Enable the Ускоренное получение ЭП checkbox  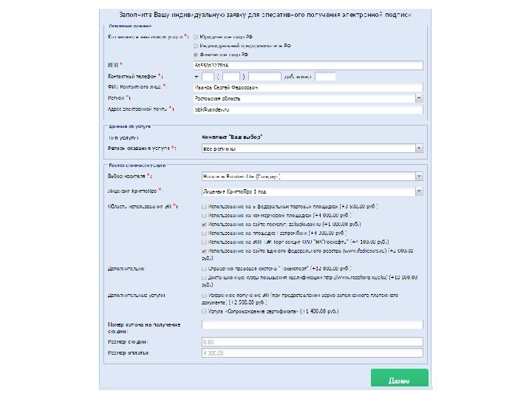click(x=203, y=294)
